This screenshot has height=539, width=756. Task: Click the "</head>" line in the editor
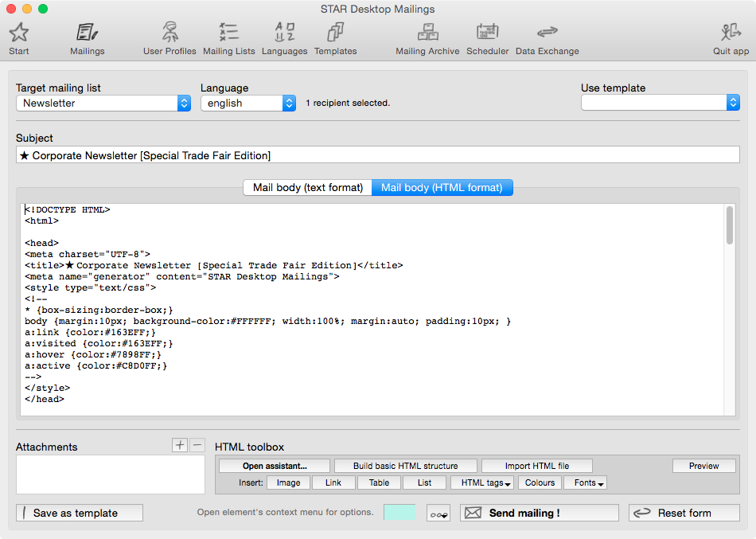click(x=45, y=400)
